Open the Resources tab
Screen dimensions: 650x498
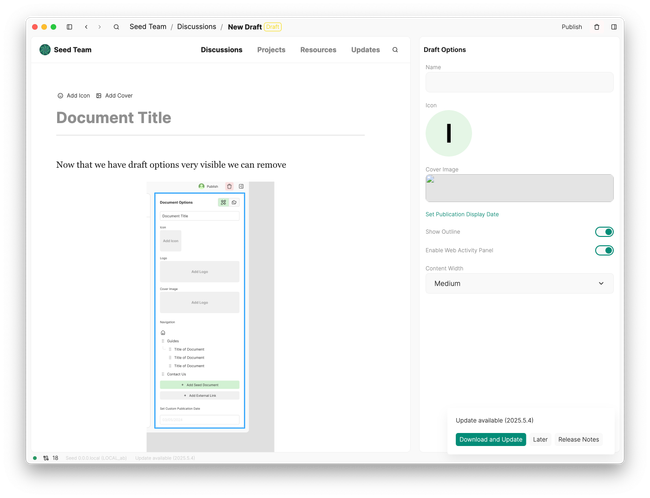[318, 50]
